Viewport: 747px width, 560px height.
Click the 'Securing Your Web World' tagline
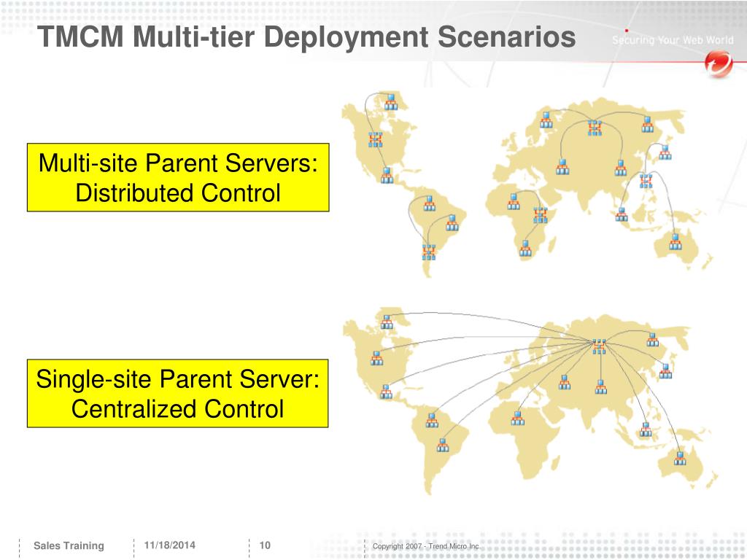point(673,40)
